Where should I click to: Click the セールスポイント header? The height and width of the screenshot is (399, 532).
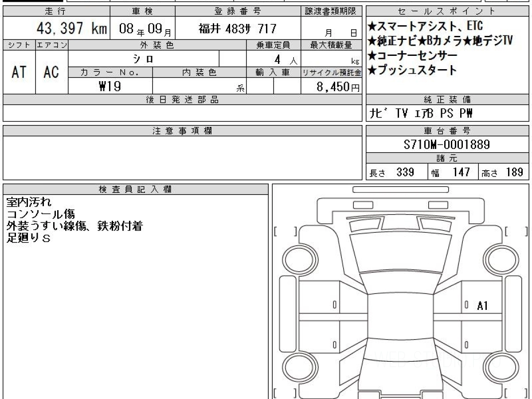pyautogui.click(x=447, y=11)
